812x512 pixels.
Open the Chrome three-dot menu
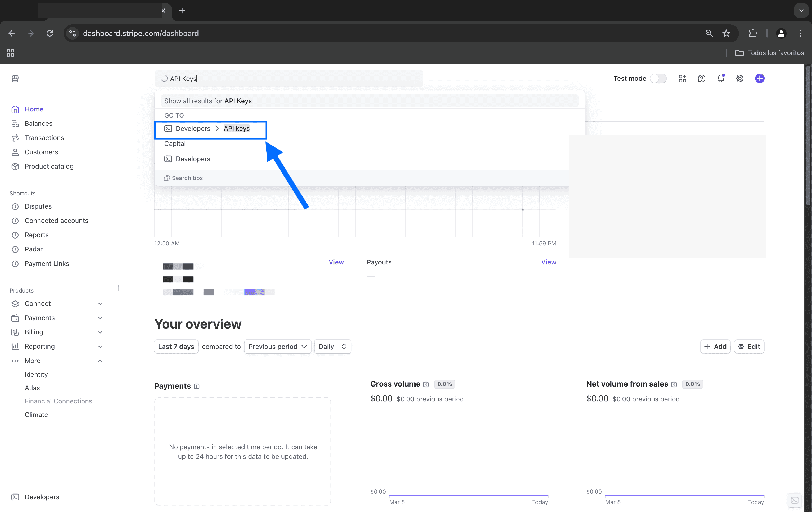(x=800, y=33)
